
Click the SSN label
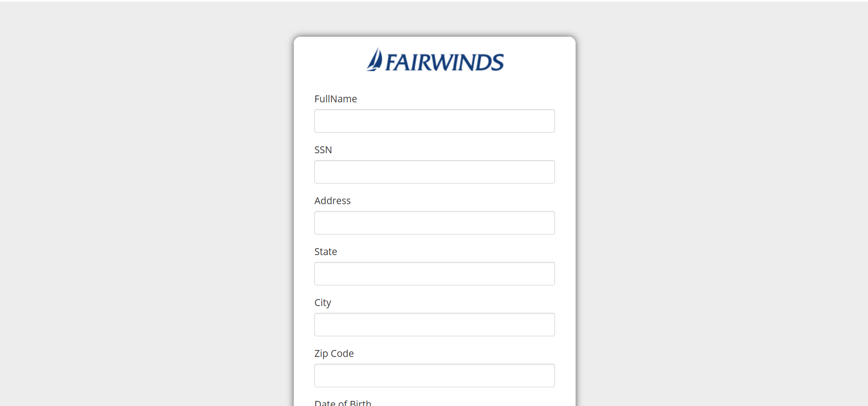click(323, 150)
